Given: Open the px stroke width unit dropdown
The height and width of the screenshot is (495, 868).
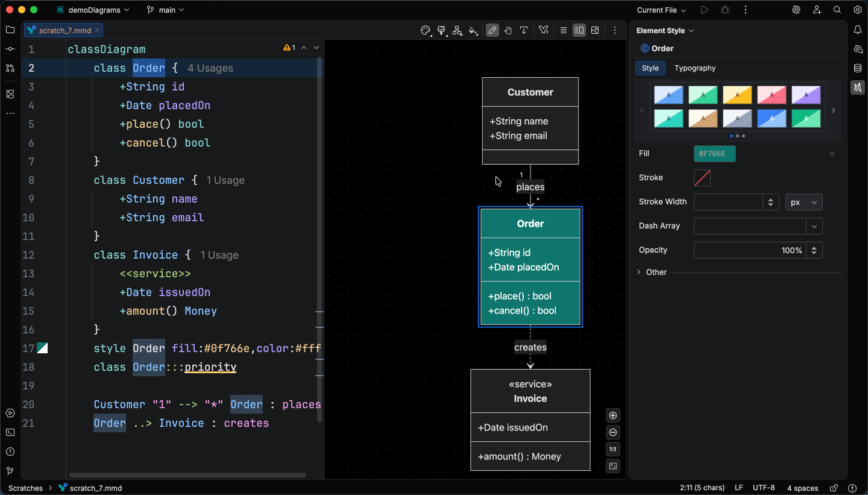Looking at the screenshot, I should coord(804,202).
